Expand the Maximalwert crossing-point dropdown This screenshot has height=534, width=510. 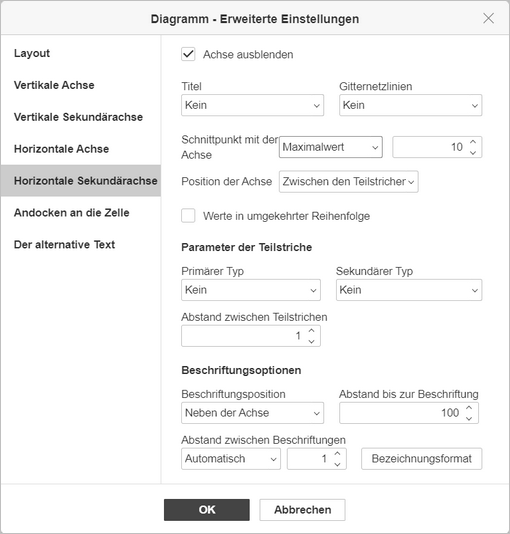(x=331, y=147)
